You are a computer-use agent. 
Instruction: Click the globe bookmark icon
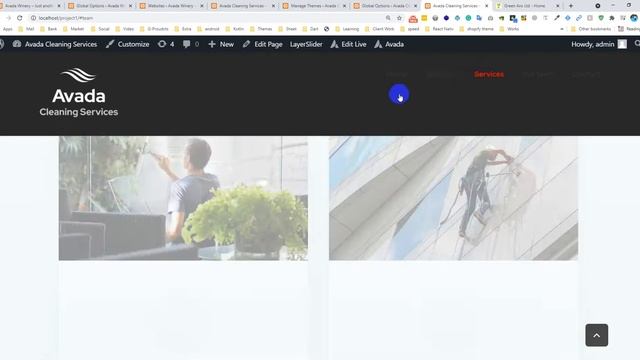click(327, 29)
